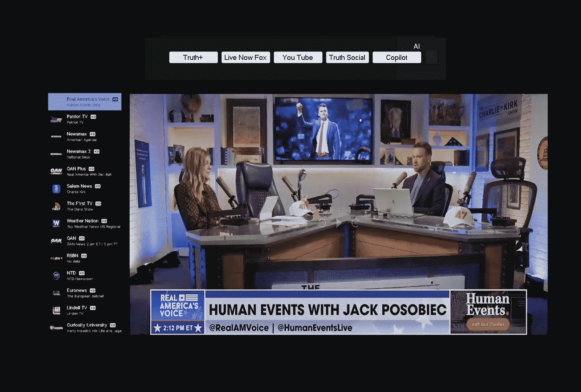Open Live Now Fox
Image resolution: width=581 pixels, height=392 pixels.
[245, 57]
